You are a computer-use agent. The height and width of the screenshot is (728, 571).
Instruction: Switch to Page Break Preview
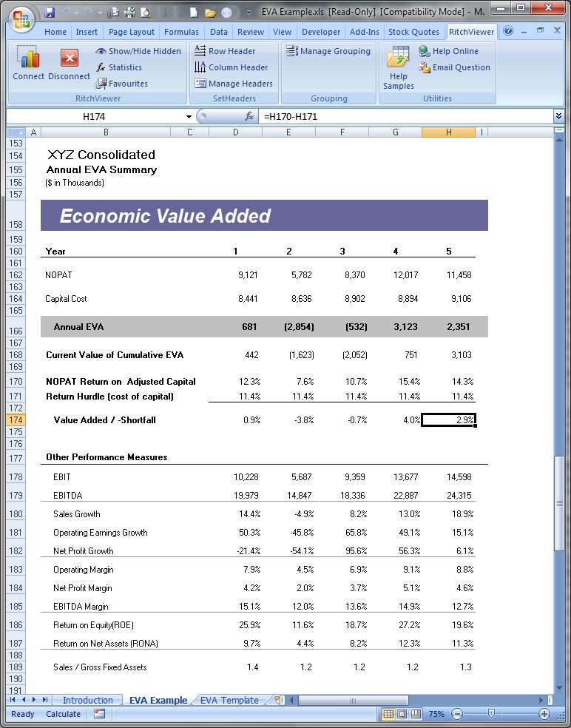(416, 714)
